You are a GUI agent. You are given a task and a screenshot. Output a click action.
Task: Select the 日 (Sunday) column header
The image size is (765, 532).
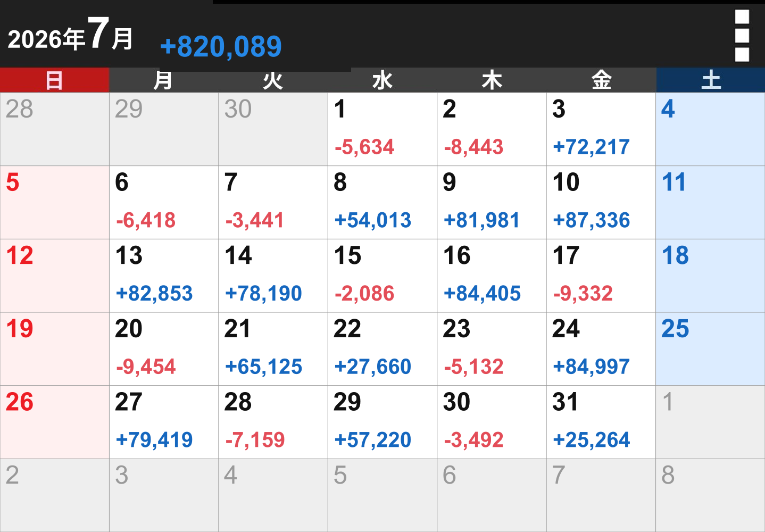tap(54, 80)
